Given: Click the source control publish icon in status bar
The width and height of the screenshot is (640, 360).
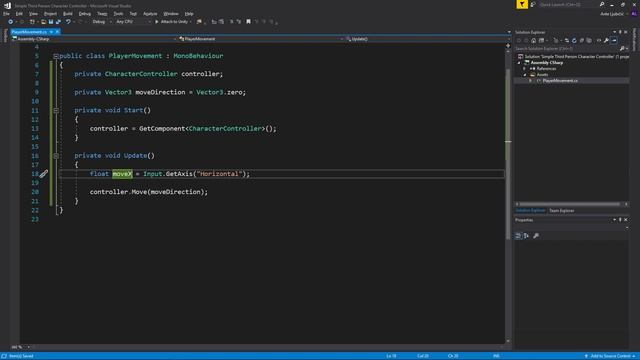Looking at the screenshot, I should point(586,356).
